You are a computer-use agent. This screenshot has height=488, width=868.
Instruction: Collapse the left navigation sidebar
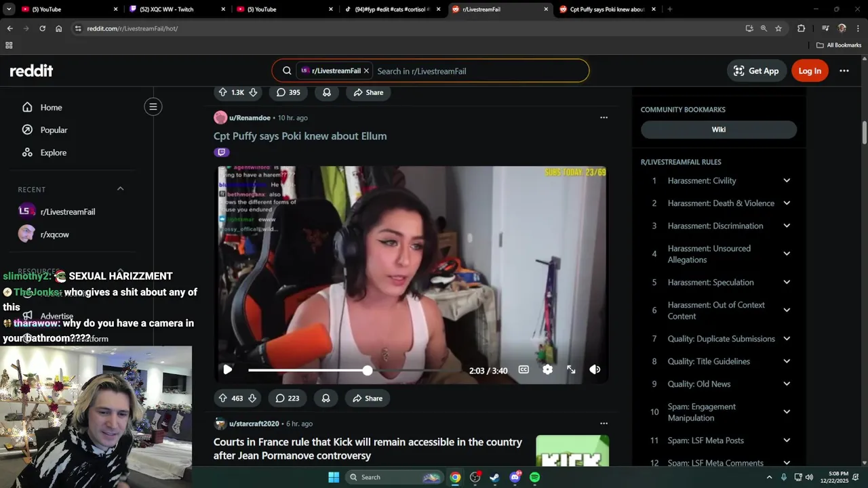[x=153, y=106]
